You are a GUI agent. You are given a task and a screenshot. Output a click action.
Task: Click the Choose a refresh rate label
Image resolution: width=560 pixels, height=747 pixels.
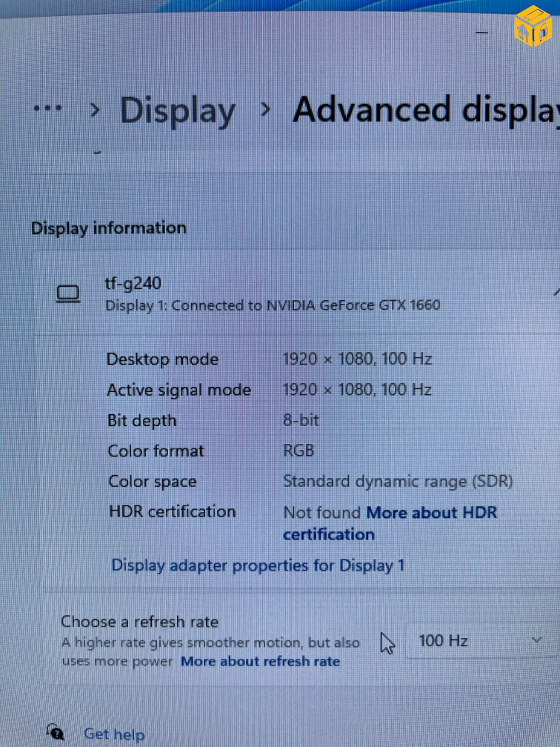pyautogui.click(x=139, y=622)
